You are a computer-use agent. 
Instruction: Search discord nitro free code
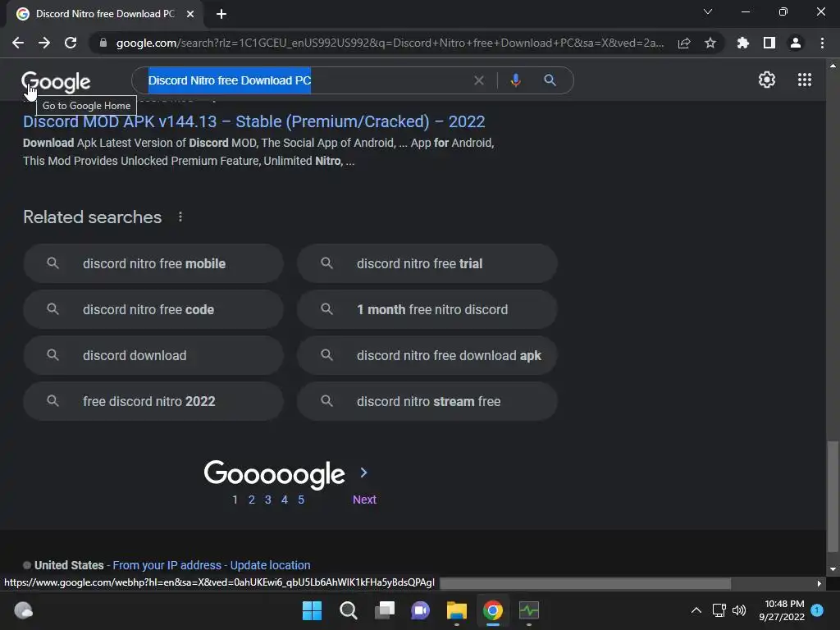point(153,309)
